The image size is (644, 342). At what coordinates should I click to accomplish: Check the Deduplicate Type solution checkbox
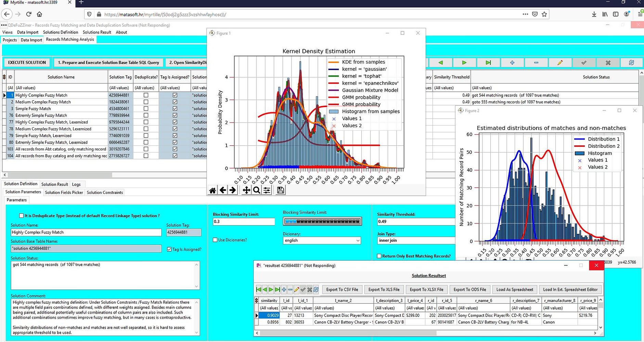[22, 216]
